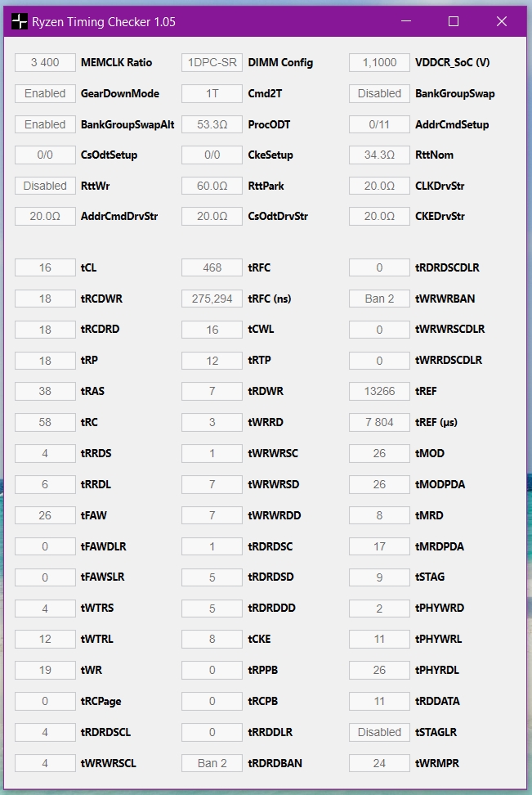Screen dimensions: 532x795
Task: Select the tRRDL value field
Action: point(45,484)
